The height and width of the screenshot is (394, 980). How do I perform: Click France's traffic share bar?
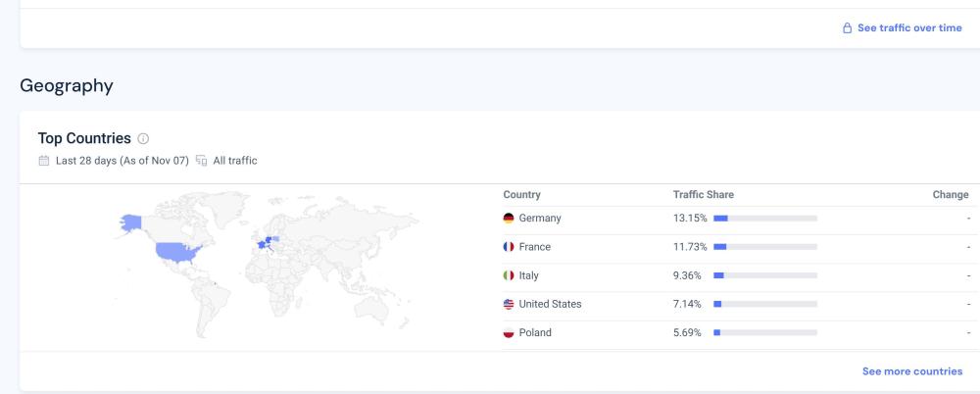click(x=765, y=247)
